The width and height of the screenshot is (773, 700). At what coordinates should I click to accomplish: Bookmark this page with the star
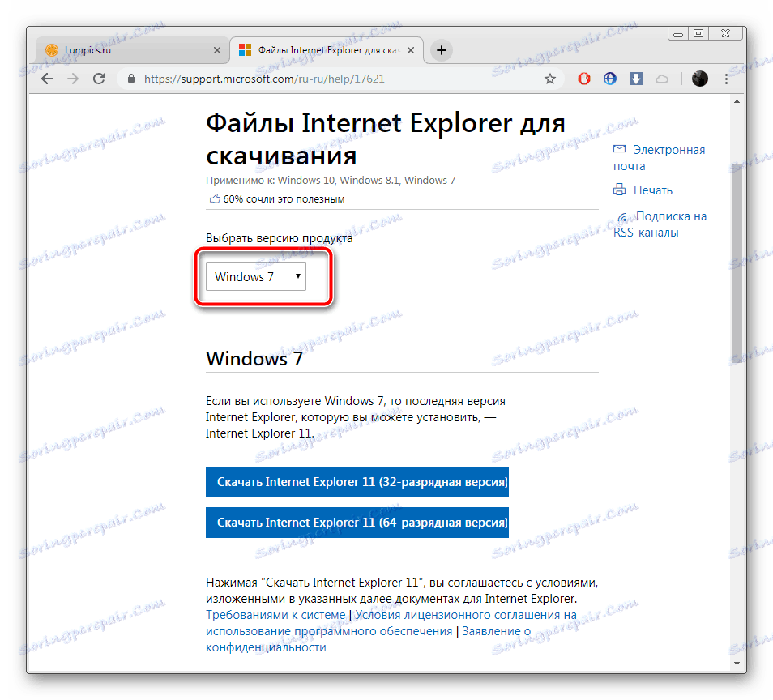550,79
